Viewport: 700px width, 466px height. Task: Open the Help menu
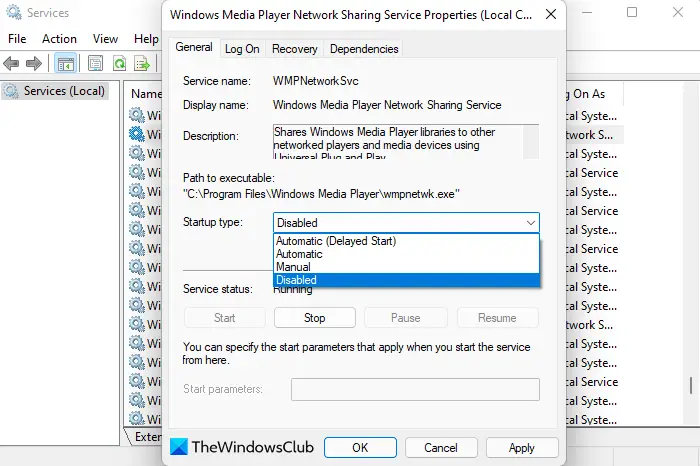coord(146,39)
